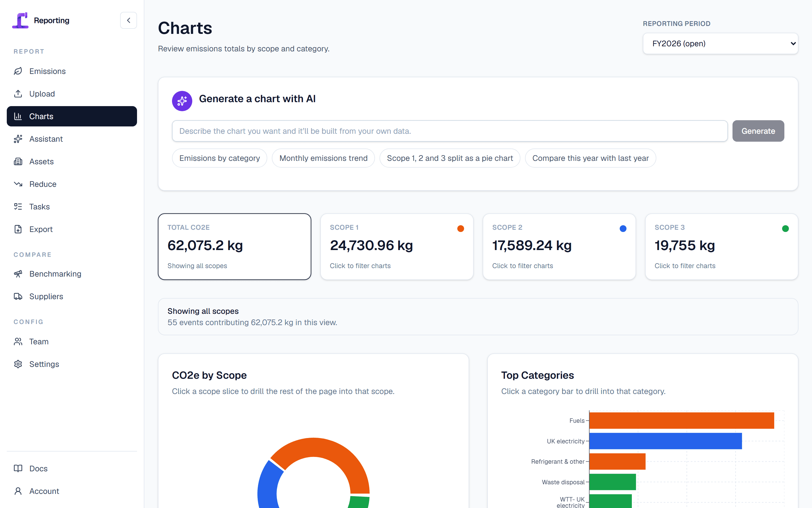Click the Benchmarking telescope icon

pos(18,274)
